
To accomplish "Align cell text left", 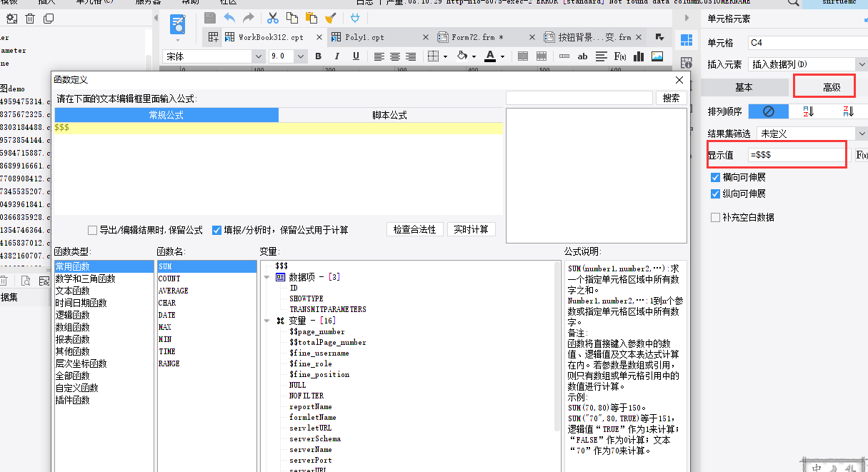I will 379,56.
